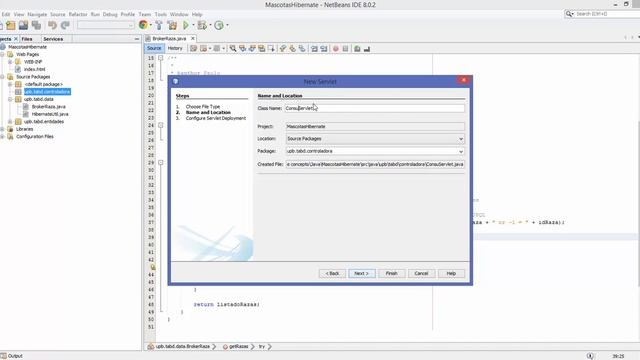Open the Run Project dropdown arrow

[193, 25]
